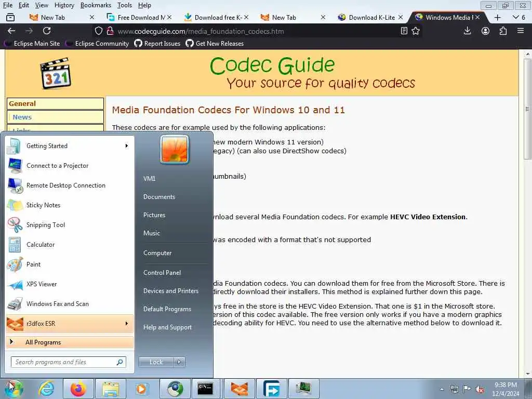Viewport: 532px width, 399px height.
Task: Click the shield tracking protection icon
Action: (98, 31)
